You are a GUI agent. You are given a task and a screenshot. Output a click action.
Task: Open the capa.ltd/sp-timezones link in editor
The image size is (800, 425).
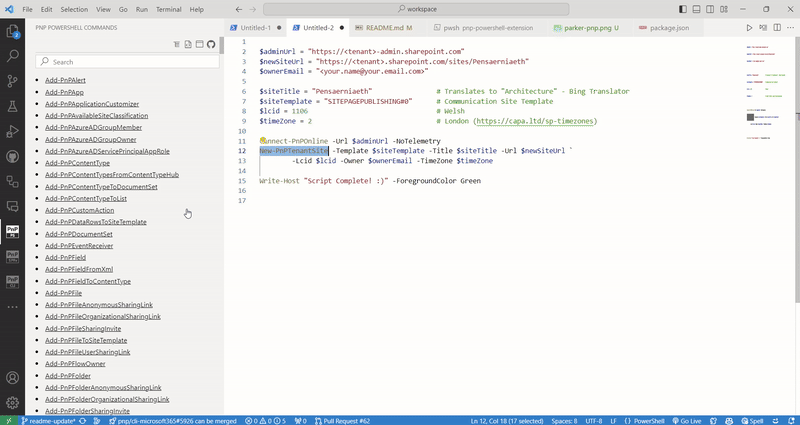coord(535,121)
